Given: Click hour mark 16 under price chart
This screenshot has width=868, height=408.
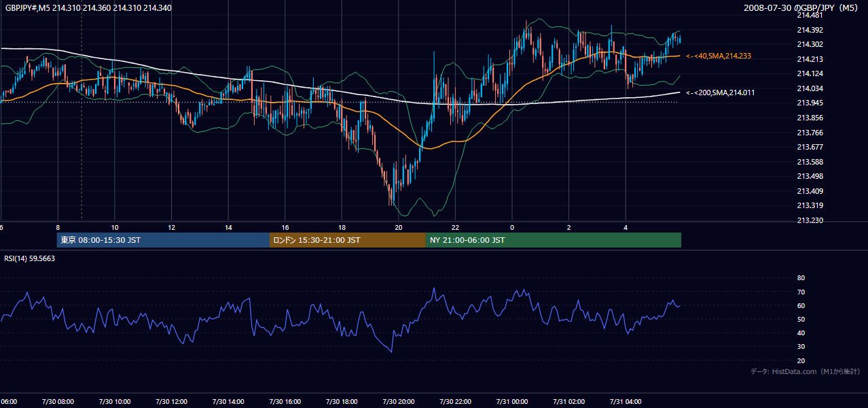Looking at the screenshot, I should tap(285, 227).
